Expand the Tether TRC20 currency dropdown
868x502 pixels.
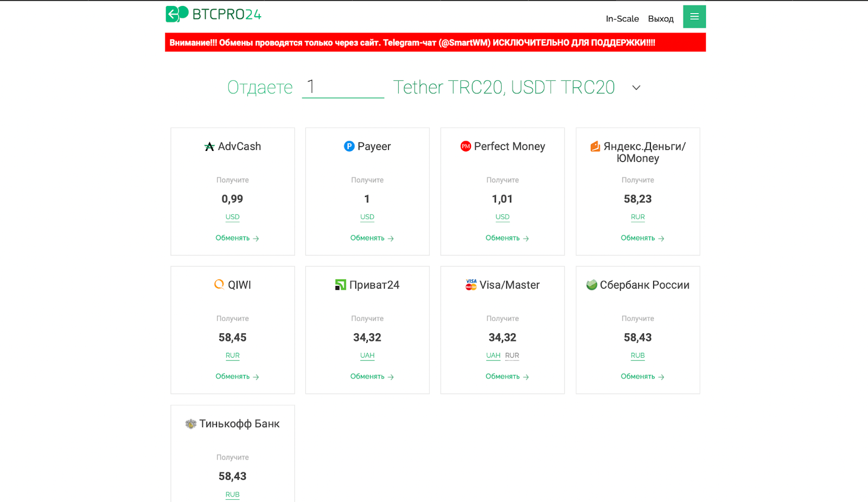pos(636,87)
